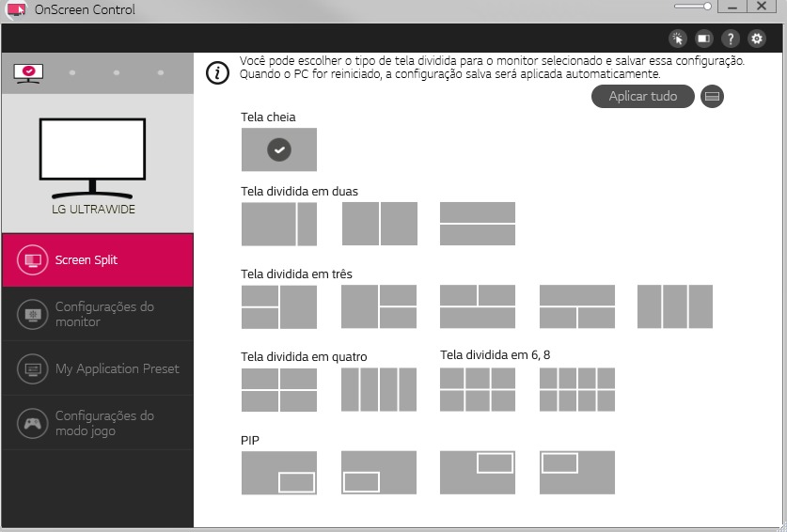787x532 pixels.
Task: Open help question mark icon
Action: (x=731, y=39)
